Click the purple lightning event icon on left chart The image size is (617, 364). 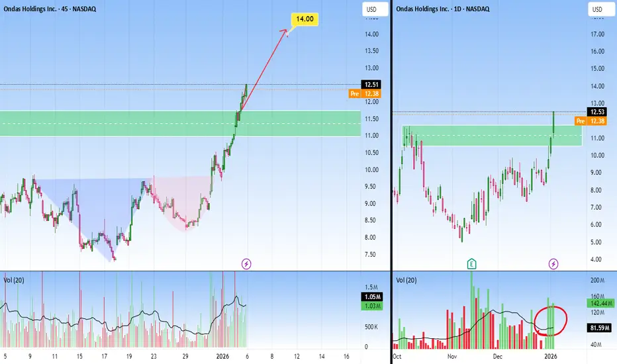coord(246,263)
